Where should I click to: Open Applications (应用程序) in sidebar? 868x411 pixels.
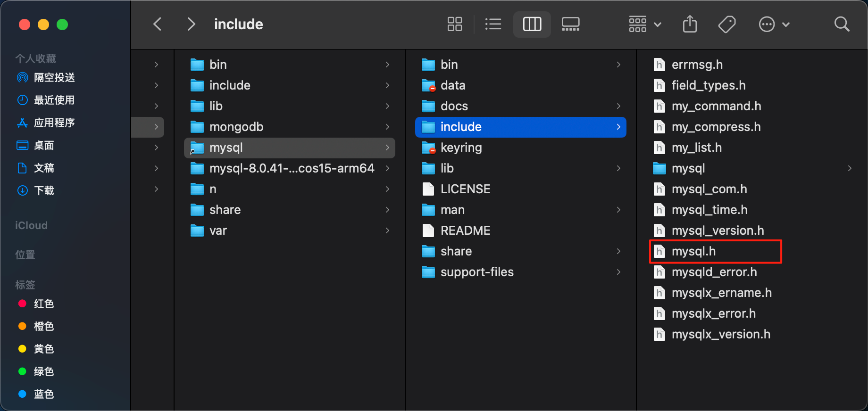[x=54, y=123]
